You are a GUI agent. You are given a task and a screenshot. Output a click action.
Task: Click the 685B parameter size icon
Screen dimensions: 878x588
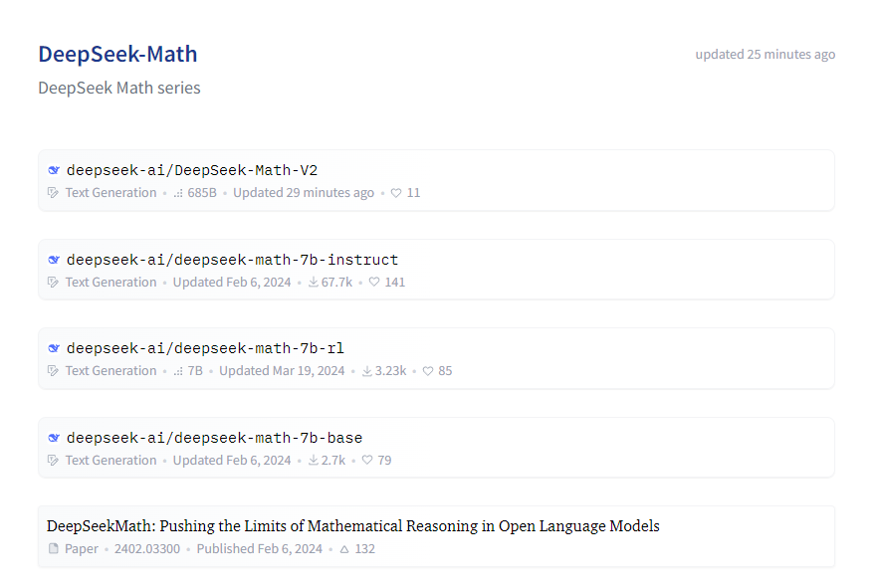[x=176, y=192]
